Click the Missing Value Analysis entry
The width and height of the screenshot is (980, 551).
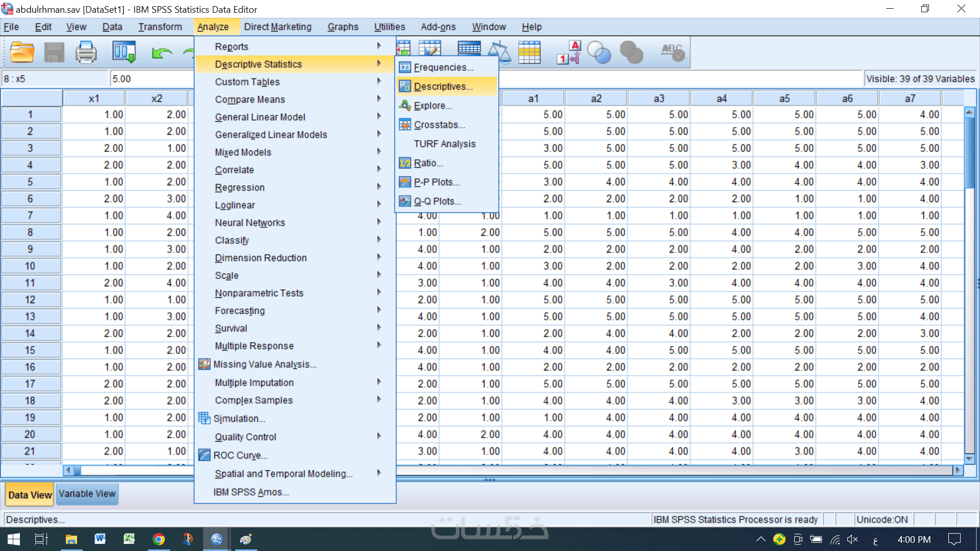pos(264,364)
